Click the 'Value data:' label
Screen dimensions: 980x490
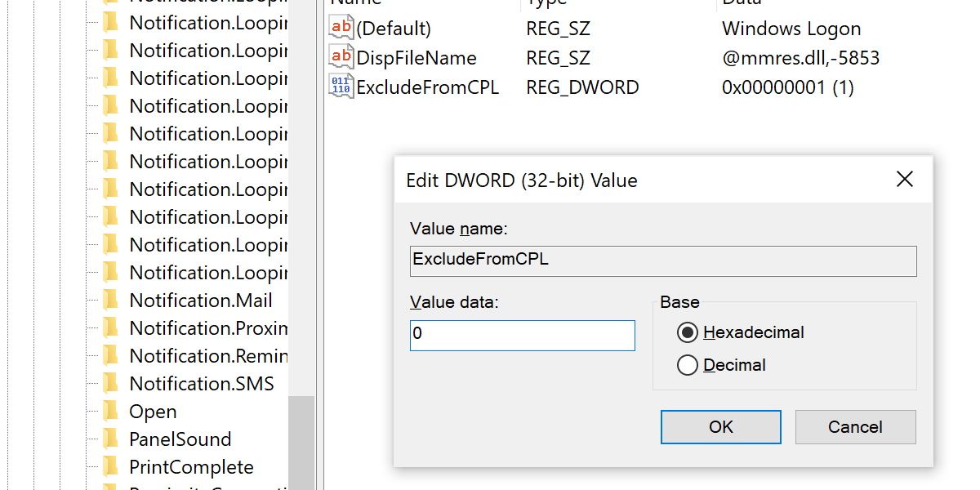454,302
